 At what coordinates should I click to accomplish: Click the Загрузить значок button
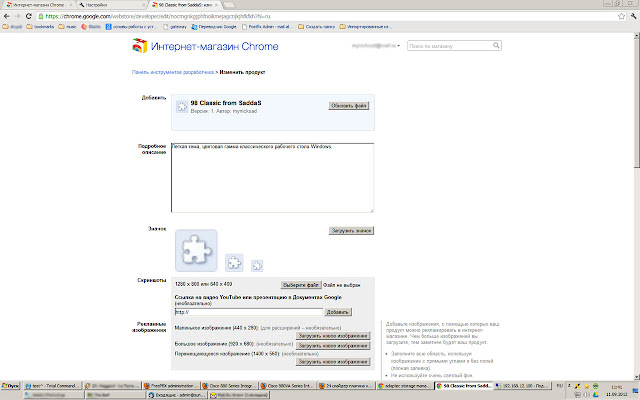coord(351,231)
